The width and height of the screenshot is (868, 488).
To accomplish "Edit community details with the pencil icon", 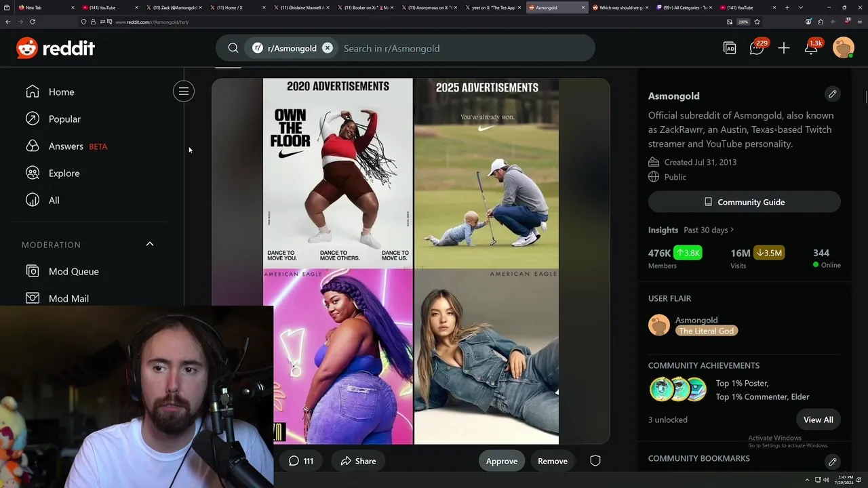I will pyautogui.click(x=832, y=94).
